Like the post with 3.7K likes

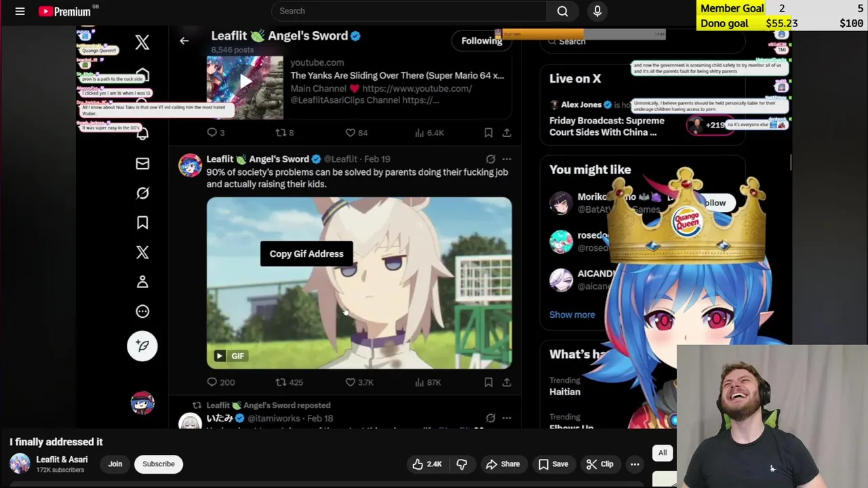[359, 382]
